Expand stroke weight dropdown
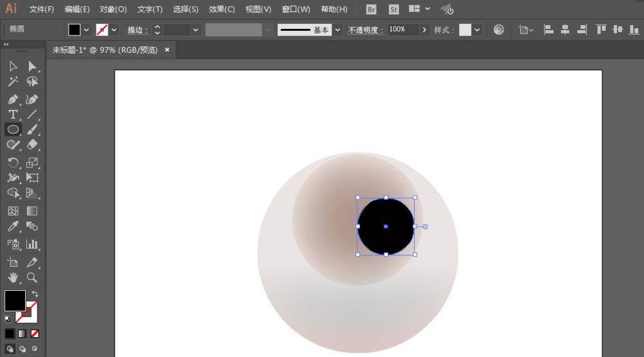Screen dimensions: 644x357 coord(196,30)
